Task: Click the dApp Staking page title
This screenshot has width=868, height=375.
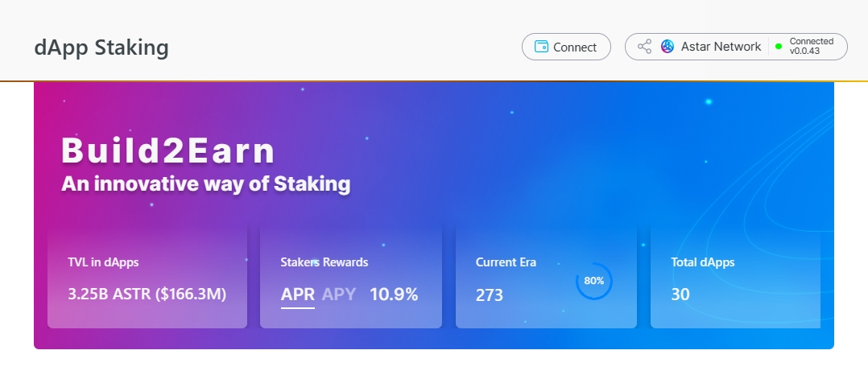Action: coord(101,47)
